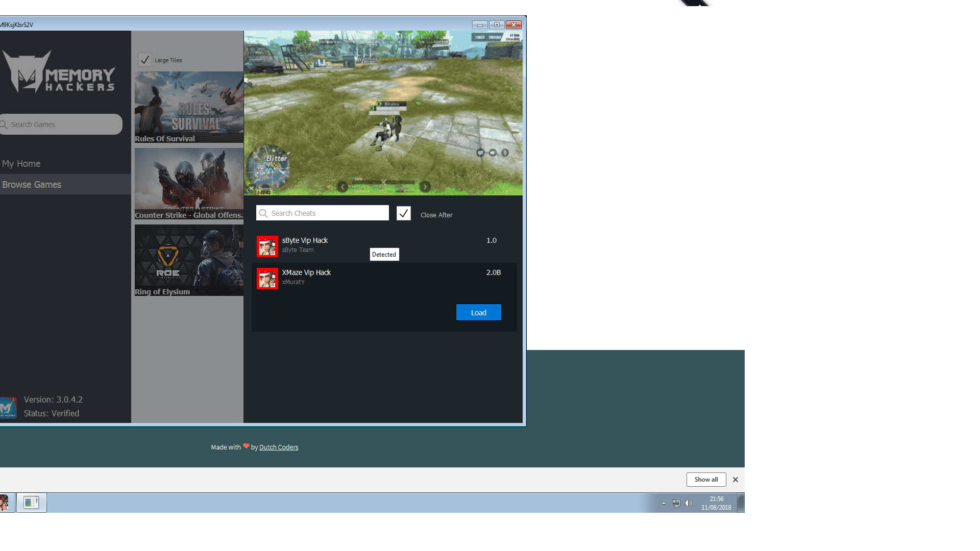The width and height of the screenshot is (980, 551).
Task: Click the Memory Hackers logo
Action: point(58,72)
